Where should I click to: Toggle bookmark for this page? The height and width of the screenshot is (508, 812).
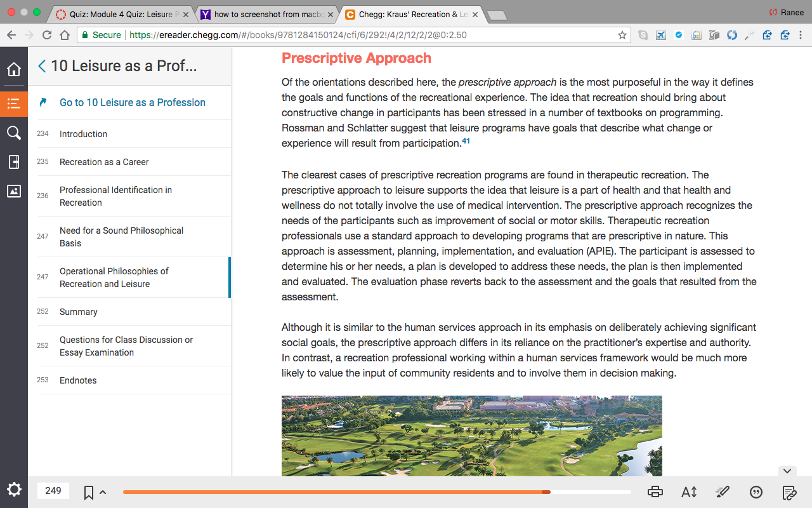tap(89, 492)
